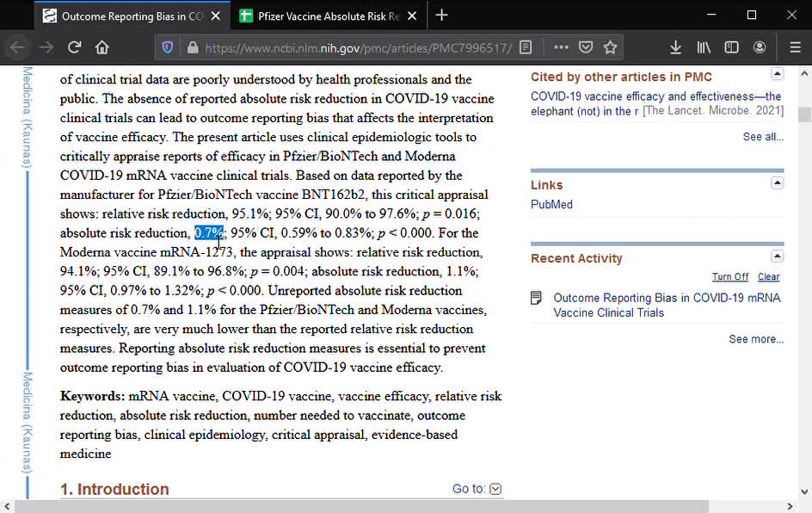The height and width of the screenshot is (513, 812).
Task: Collapse the Recent Activity panel
Action: (x=777, y=256)
